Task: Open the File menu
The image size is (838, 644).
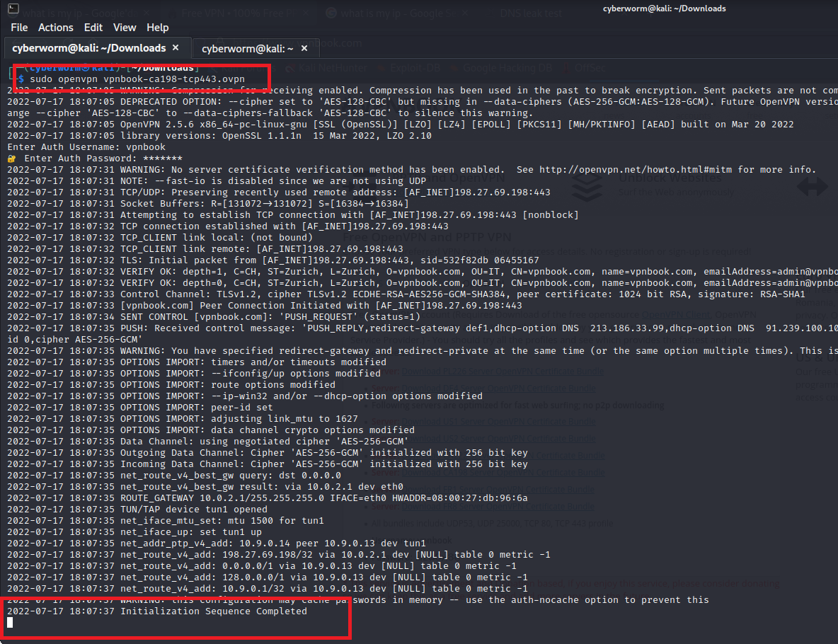Action: (19, 27)
